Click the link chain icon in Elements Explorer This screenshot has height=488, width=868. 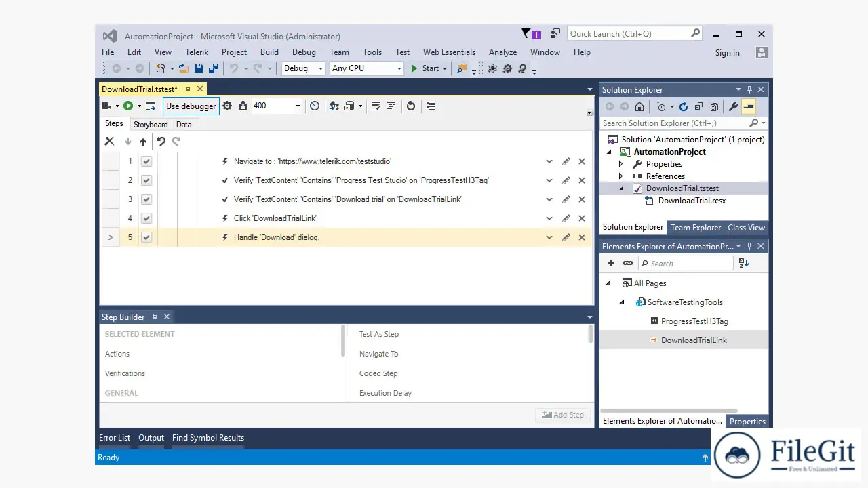[628, 263]
